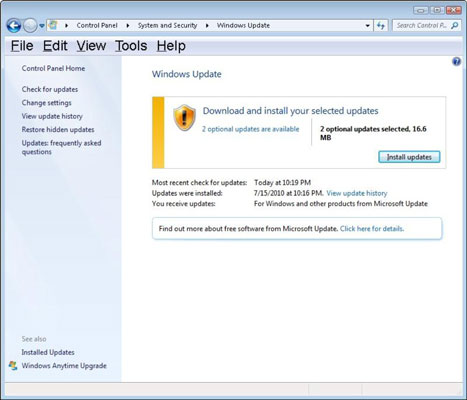467x400 pixels.
Task: Click the Install updates button
Action: 409,157
